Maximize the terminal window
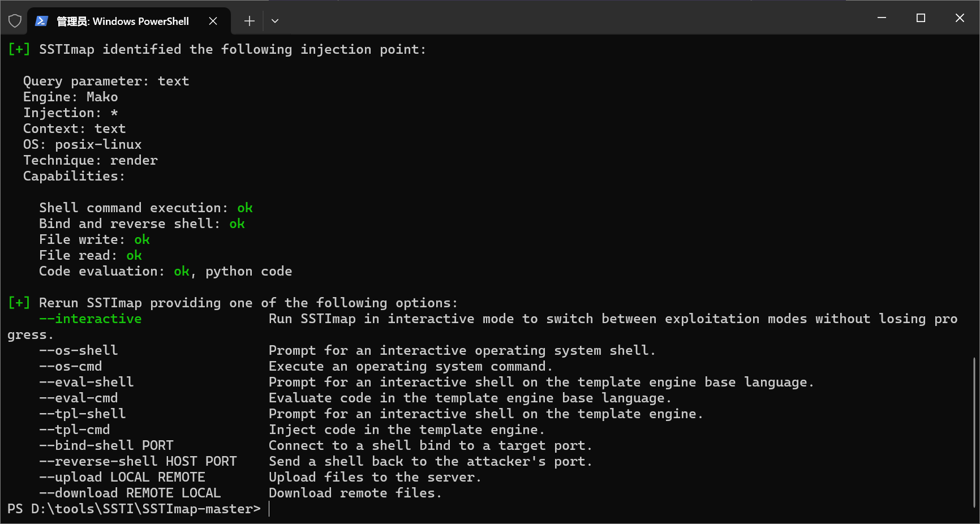Image resolution: width=980 pixels, height=524 pixels. pos(921,18)
